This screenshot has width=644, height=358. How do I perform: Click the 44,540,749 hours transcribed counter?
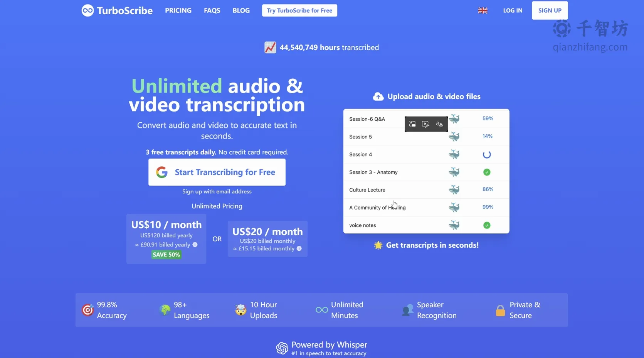click(329, 47)
